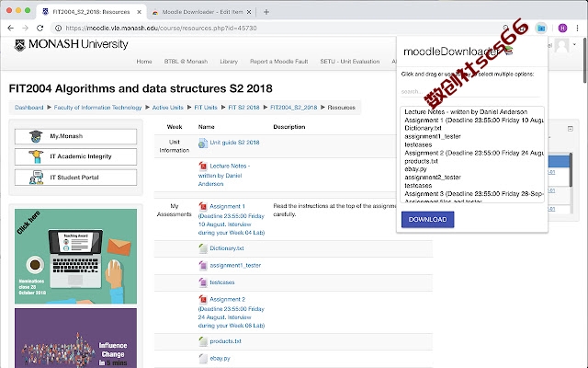This screenshot has width=588, height=368.
Task: Open the Dictionary.txt link
Action: pyautogui.click(x=227, y=248)
